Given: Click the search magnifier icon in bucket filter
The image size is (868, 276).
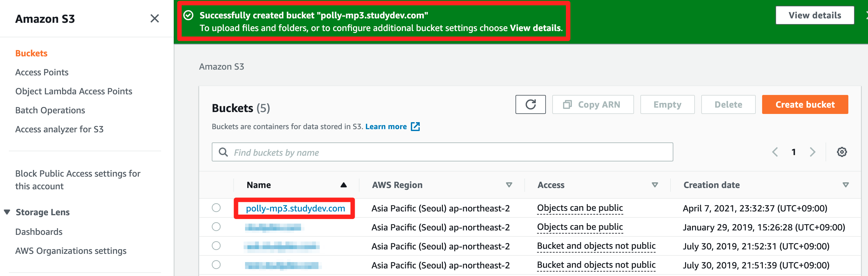Looking at the screenshot, I should click(x=223, y=152).
